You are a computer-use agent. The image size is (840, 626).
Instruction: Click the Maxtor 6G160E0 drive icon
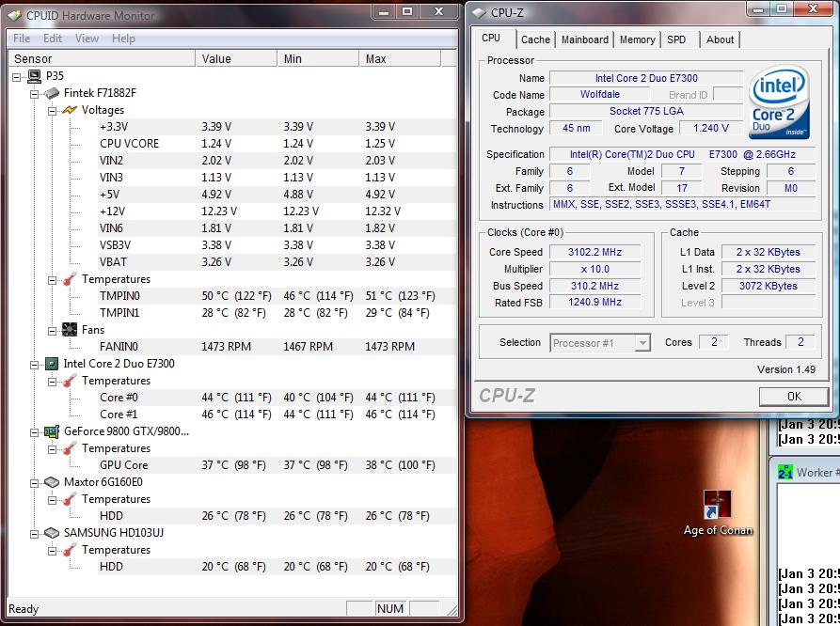click(52, 482)
